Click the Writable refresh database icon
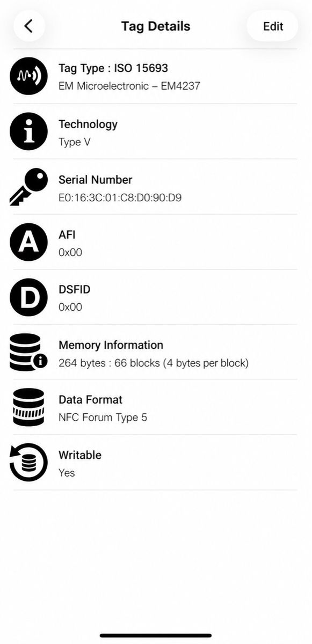 tap(29, 463)
